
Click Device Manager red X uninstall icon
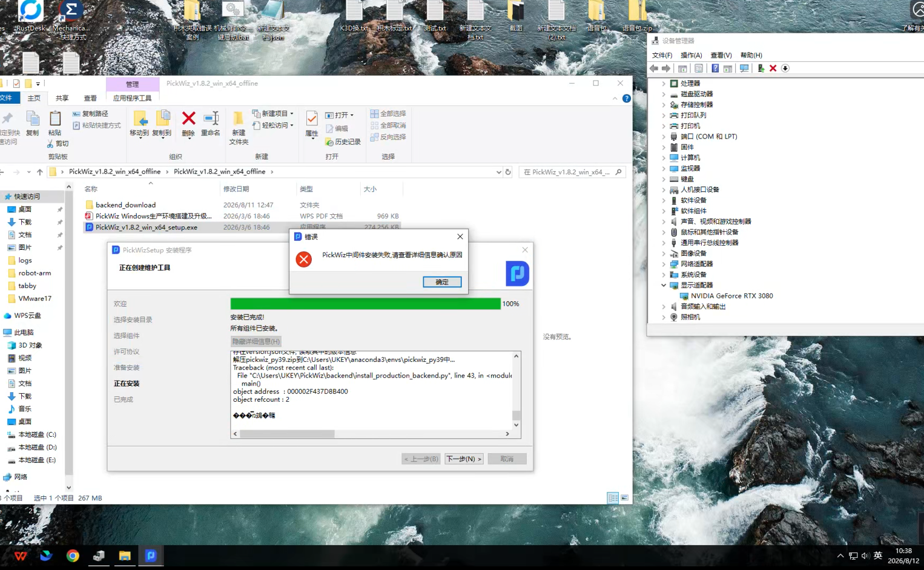[x=773, y=68]
